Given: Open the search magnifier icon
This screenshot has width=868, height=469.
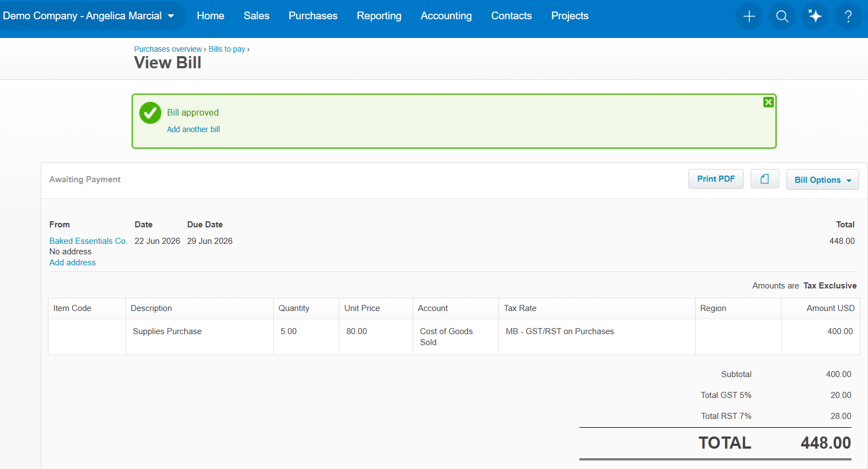Looking at the screenshot, I should click(x=782, y=16).
